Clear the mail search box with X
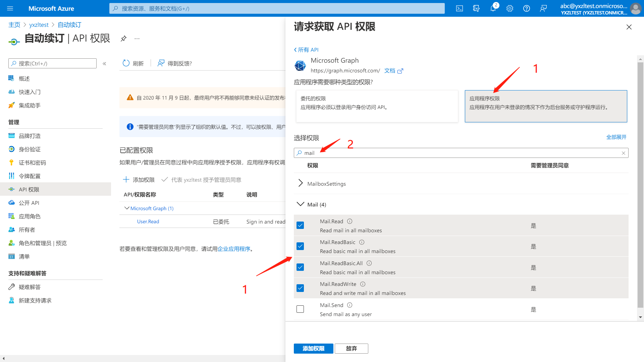 pos(623,153)
